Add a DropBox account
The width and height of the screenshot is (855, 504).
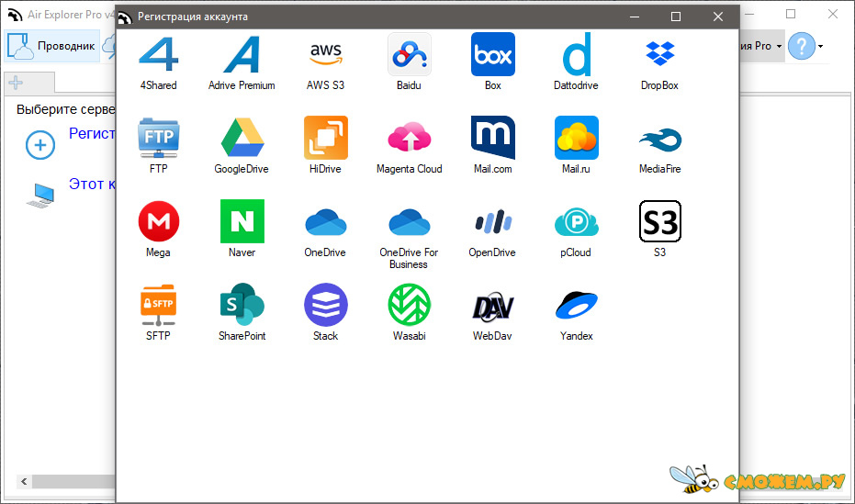pyautogui.click(x=659, y=54)
